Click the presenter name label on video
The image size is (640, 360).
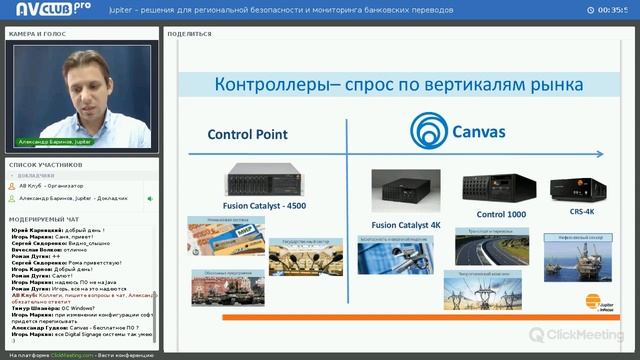[55, 142]
